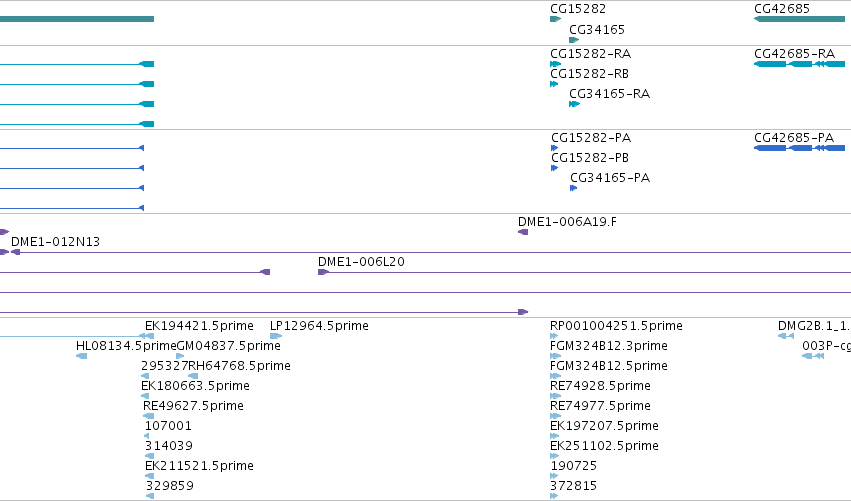851x501 pixels.
Task: Click the EK194421.5prime EST label
Action: [199, 326]
